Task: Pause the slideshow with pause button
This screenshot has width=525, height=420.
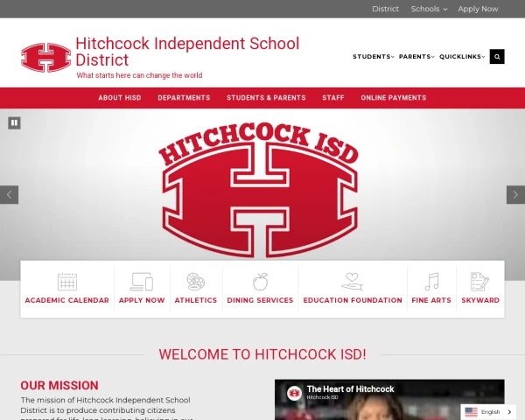Action: coord(14,122)
